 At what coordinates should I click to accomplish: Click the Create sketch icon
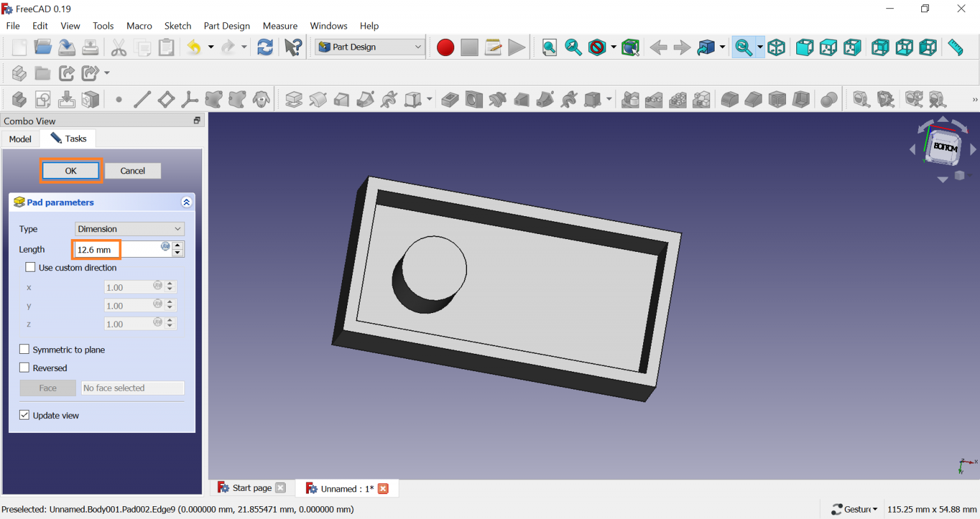tap(43, 99)
